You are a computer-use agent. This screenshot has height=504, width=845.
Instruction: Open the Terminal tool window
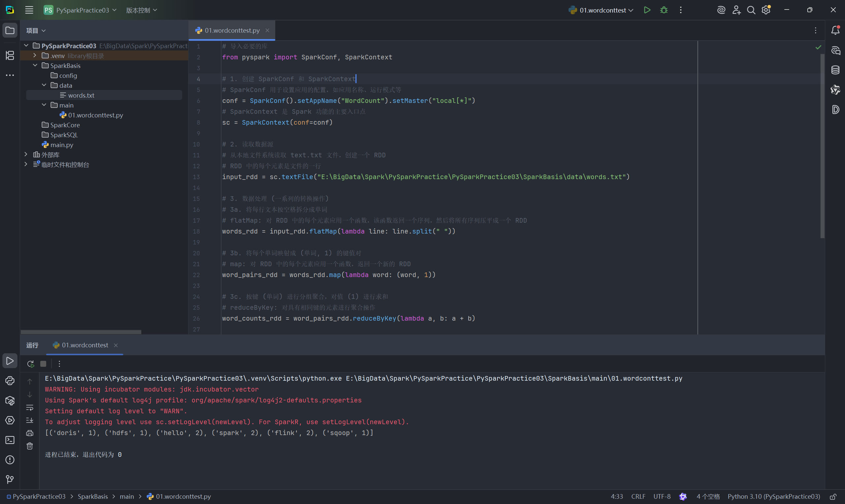click(x=10, y=440)
